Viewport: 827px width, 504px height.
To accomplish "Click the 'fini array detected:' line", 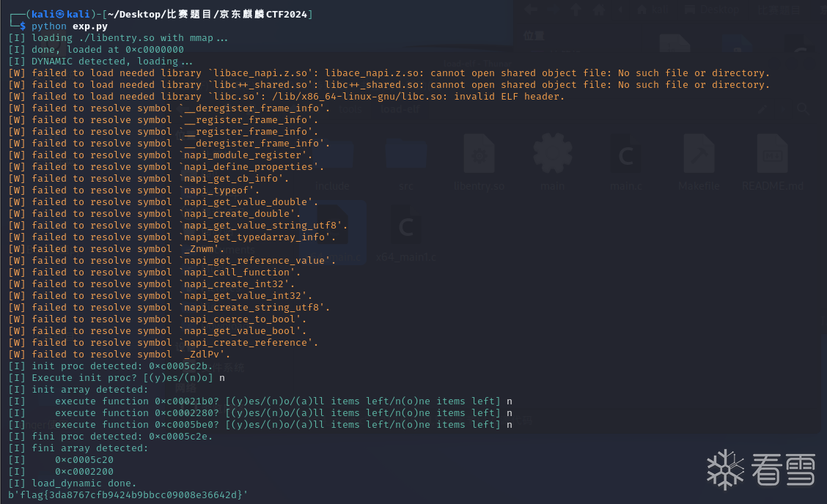I will click(x=78, y=448).
